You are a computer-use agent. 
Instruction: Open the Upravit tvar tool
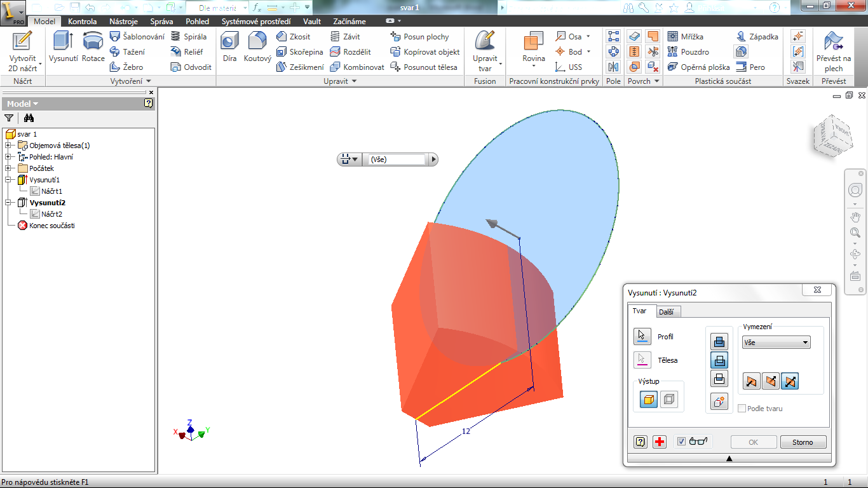[x=485, y=51]
